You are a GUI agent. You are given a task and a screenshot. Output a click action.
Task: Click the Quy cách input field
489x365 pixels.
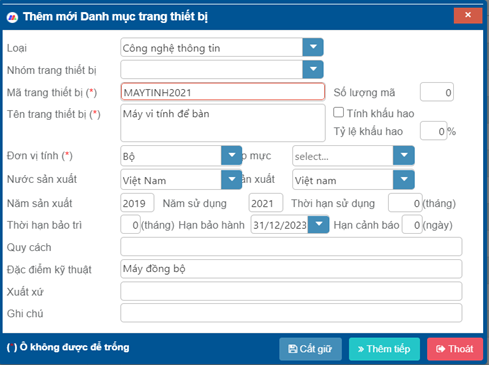coord(291,247)
